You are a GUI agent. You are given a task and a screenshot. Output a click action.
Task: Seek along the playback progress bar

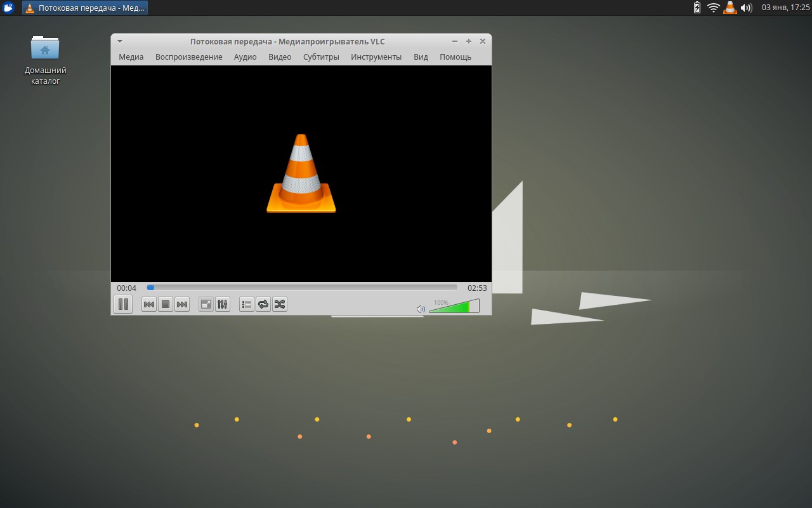point(302,288)
